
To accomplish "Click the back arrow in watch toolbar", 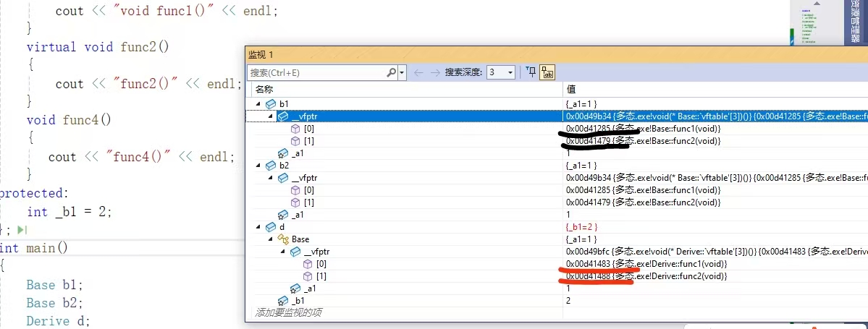I will click(x=419, y=72).
